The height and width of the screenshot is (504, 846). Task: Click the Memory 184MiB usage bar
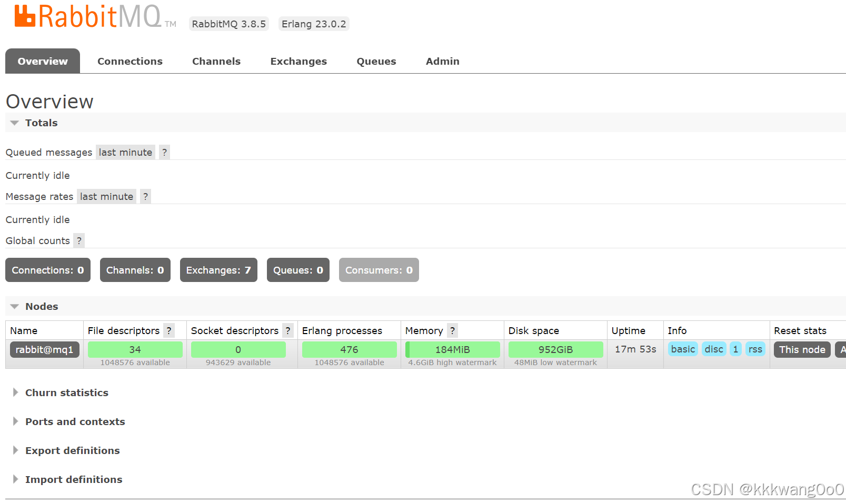(x=453, y=349)
